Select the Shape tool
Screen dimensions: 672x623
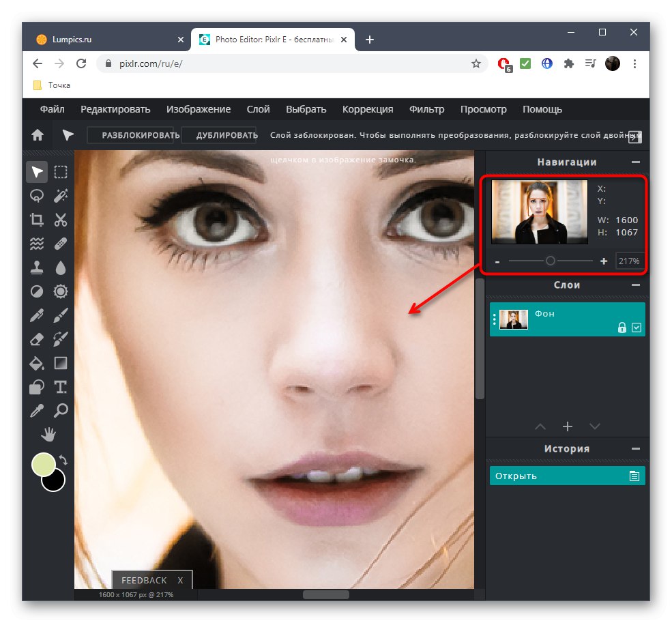37,387
